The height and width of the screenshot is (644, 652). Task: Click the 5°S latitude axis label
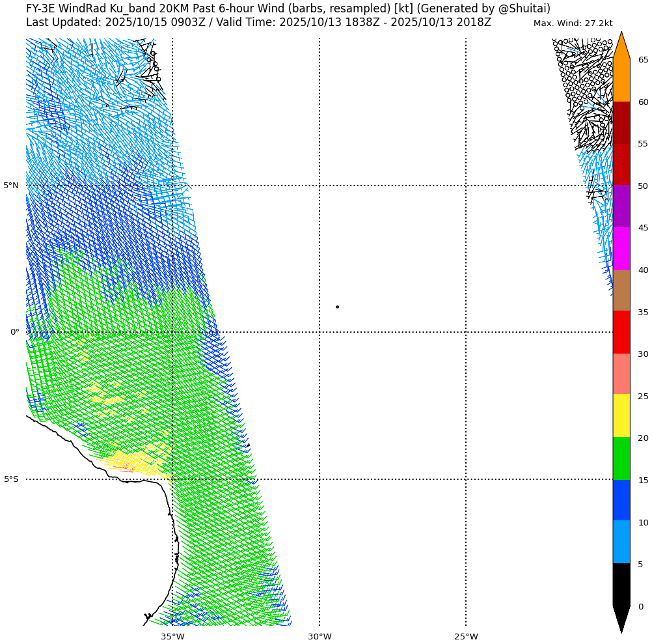point(11,479)
